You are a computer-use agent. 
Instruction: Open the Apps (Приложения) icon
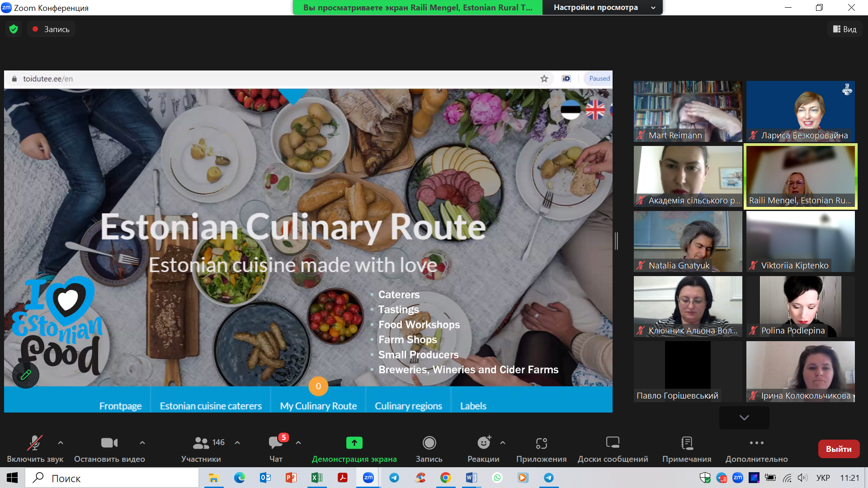541,443
